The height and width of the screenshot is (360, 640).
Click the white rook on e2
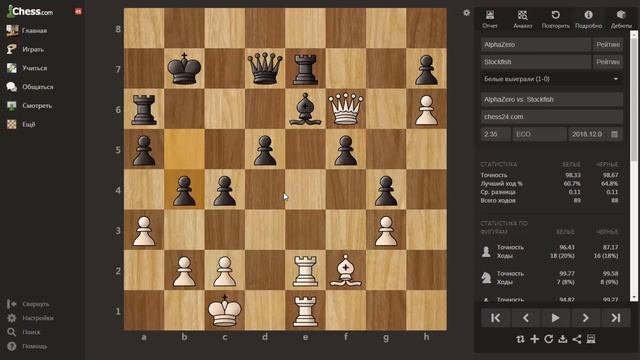(x=305, y=270)
